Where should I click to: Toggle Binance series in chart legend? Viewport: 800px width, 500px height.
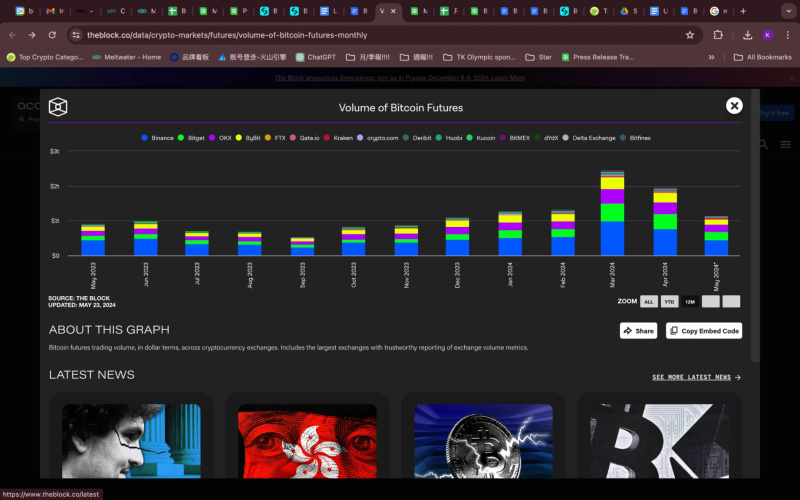[x=158, y=137]
